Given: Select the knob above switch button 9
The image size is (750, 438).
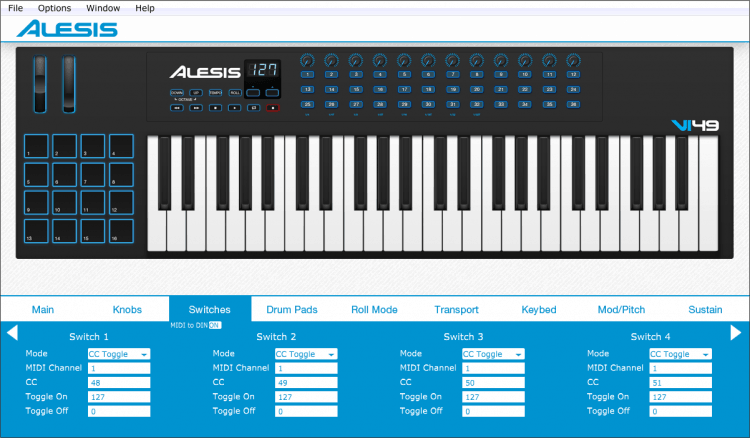Looking at the screenshot, I should click(x=501, y=60).
